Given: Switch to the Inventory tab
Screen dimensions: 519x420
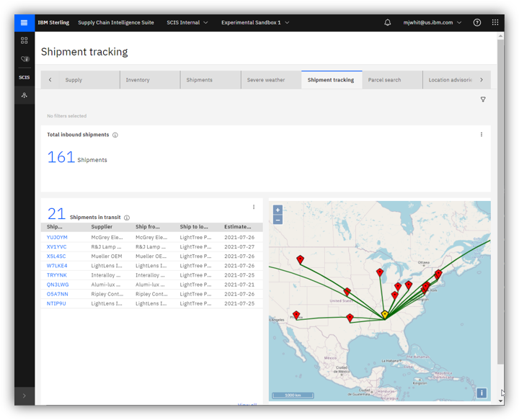Looking at the screenshot, I should coord(150,80).
